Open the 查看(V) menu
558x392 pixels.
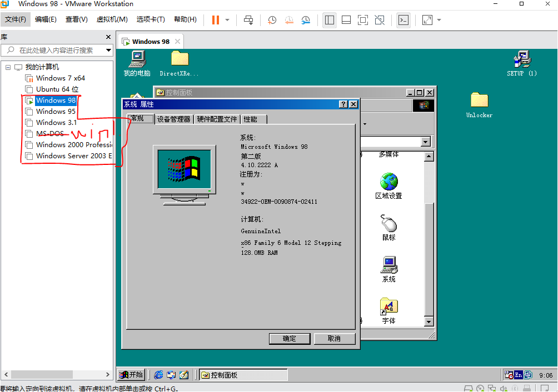point(77,19)
